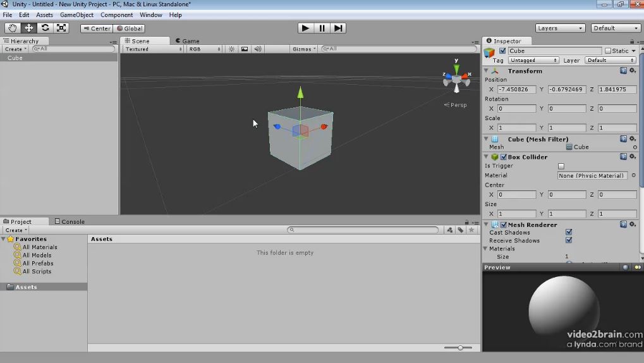The height and width of the screenshot is (363, 644).
Task: Switch to the Console tab
Action: click(x=70, y=221)
